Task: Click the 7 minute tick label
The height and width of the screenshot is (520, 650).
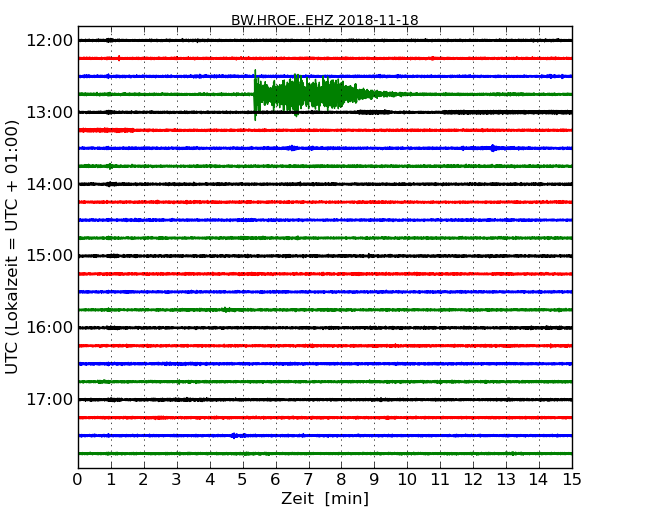Action: pyautogui.click(x=308, y=480)
